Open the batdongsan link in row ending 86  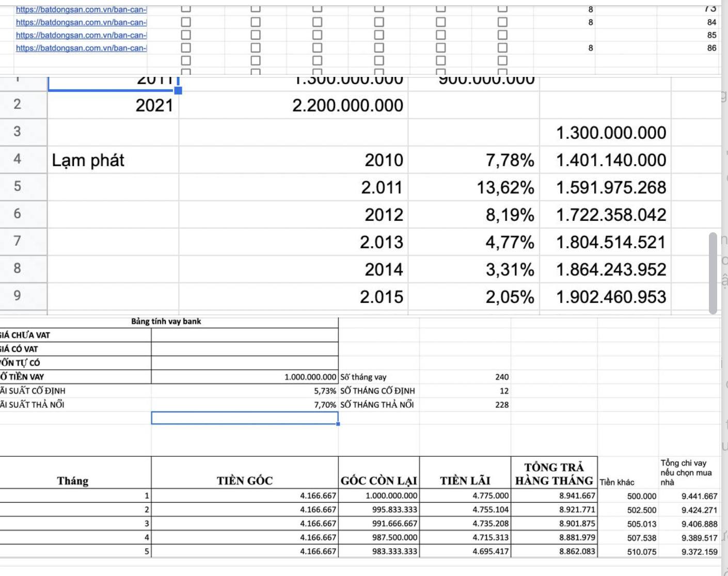[81, 48]
